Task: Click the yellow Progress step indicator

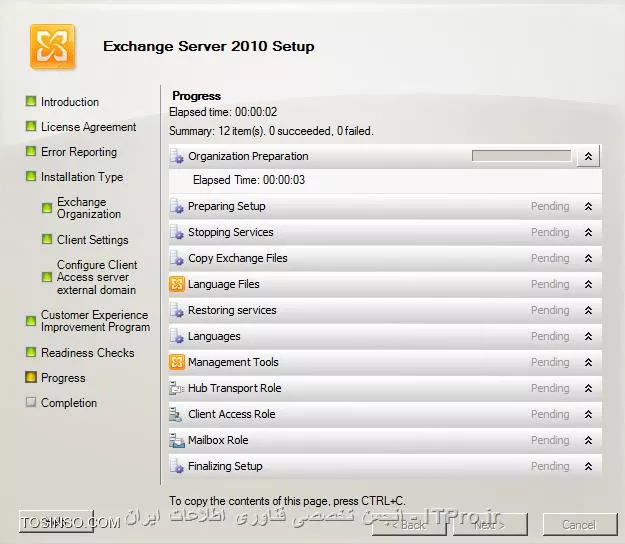Action: (31, 377)
